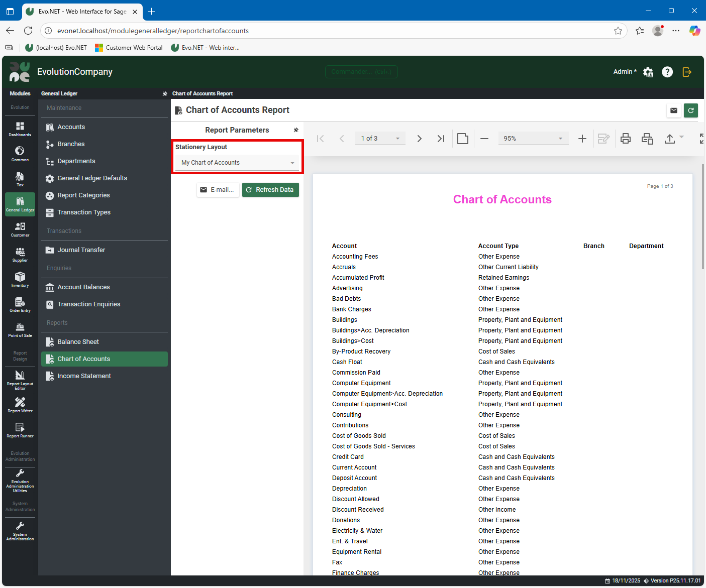Pin the Chart of Accounts Report breadcrumb

pyautogui.click(x=164, y=93)
